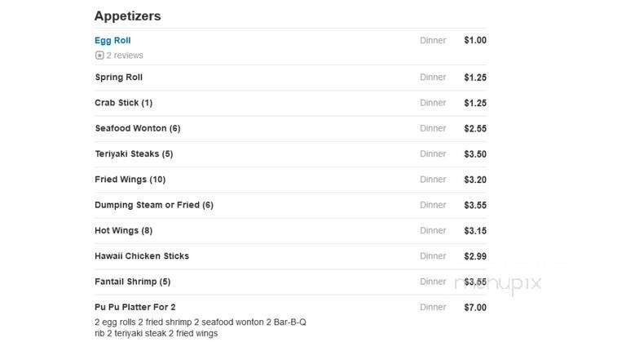Click the $2.99 Hawaii Chicken Sticks price
Viewport: 644px width, 351px height.
pos(474,255)
